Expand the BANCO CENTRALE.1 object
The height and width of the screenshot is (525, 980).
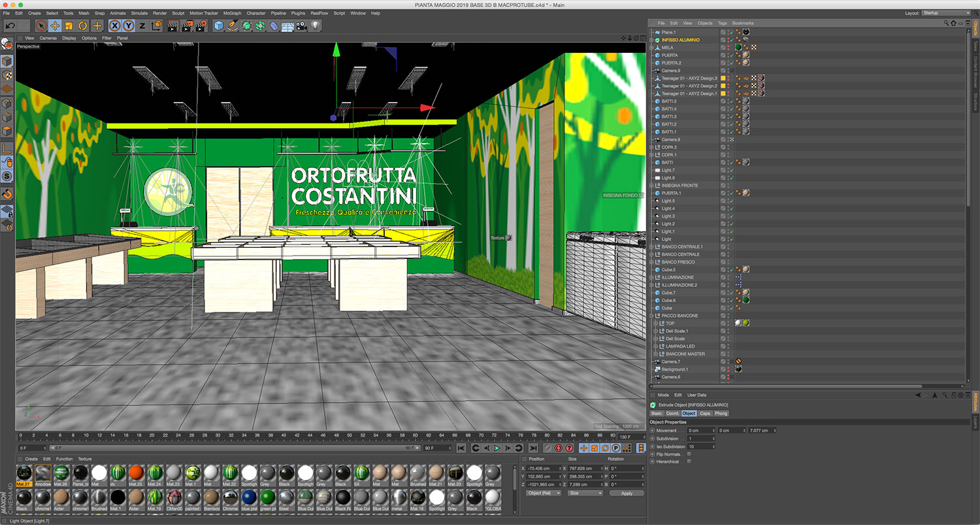click(x=651, y=246)
